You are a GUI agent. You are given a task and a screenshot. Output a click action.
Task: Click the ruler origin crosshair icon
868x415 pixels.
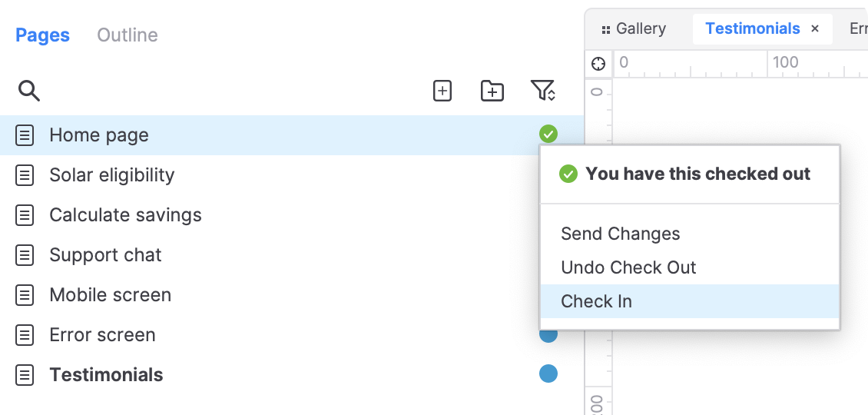click(x=598, y=64)
